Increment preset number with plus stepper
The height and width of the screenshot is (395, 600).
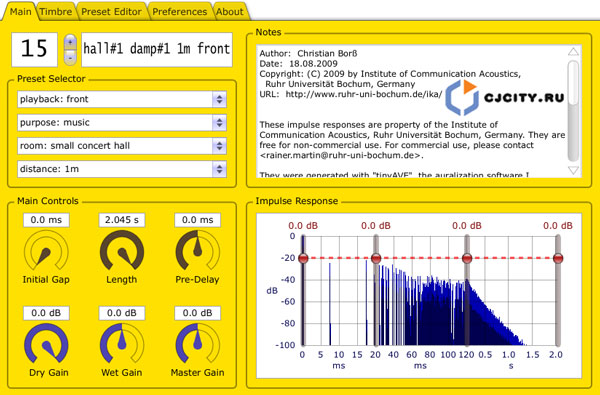coord(70,42)
